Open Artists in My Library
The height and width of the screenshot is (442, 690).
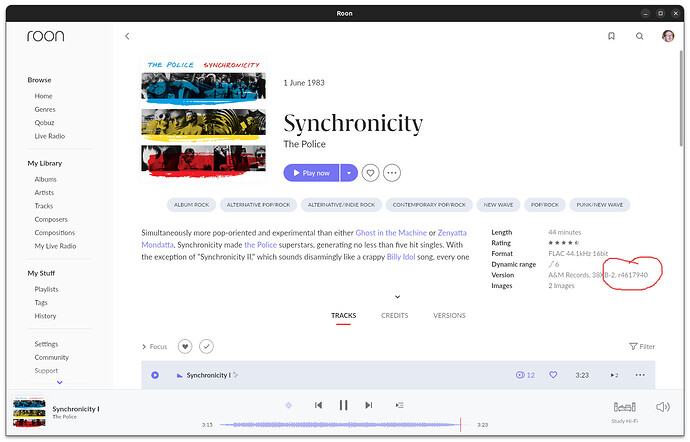tap(44, 193)
